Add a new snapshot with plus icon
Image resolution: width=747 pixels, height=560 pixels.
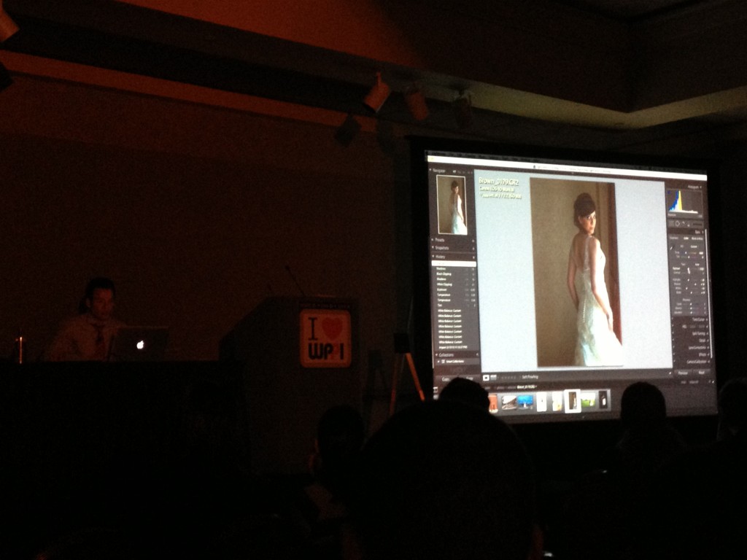473,249
